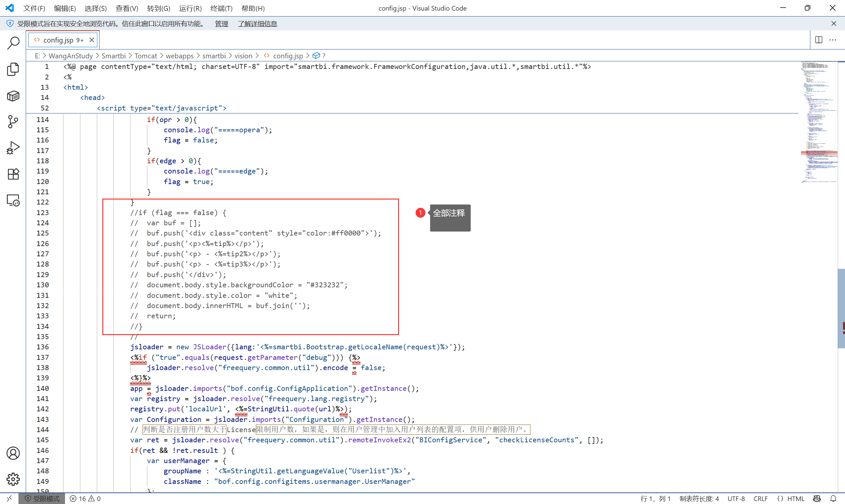Click the 管理 link in trust banner
The image size is (845, 504).
[221, 24]
